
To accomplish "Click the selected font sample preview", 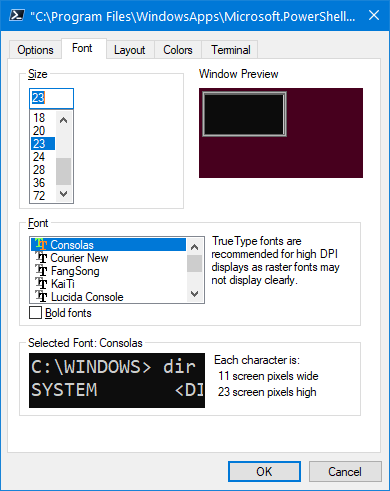I will (117, 380).
